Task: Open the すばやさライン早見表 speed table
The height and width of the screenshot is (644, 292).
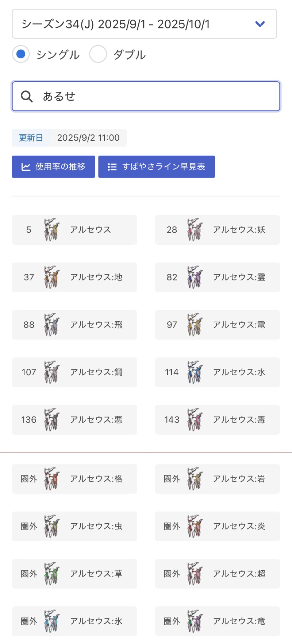Action: 157,167
